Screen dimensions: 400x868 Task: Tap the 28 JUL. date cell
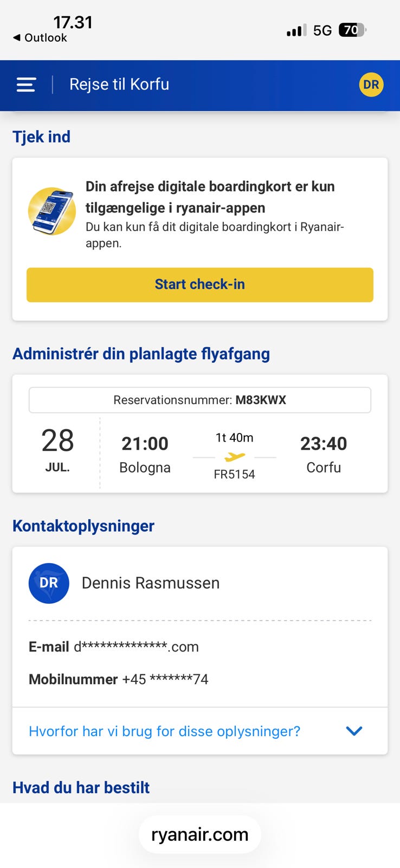[x=57, y=450]
